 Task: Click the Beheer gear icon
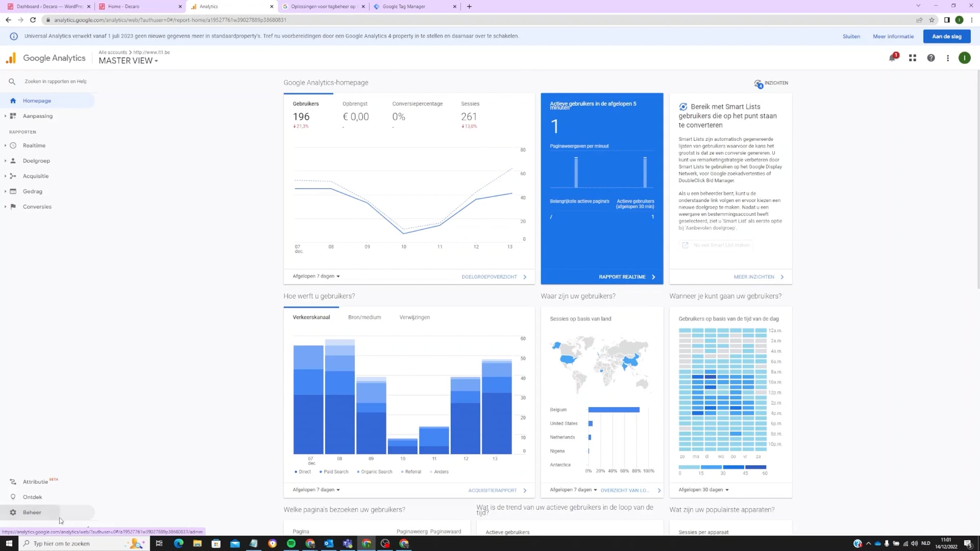coord(13,512)
